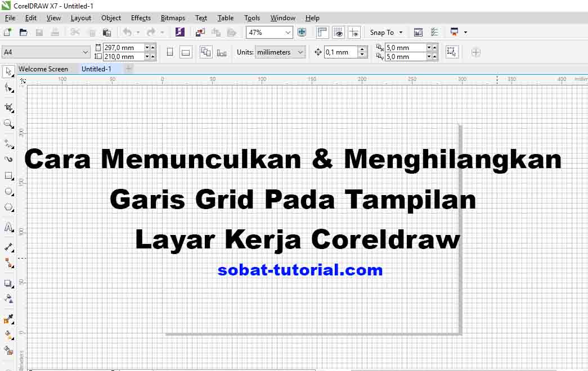Viewport: 588px width, 371px height.
Task: Expand the Application launcher arrow
Action: pyautogui.click(x=465, y=33)
